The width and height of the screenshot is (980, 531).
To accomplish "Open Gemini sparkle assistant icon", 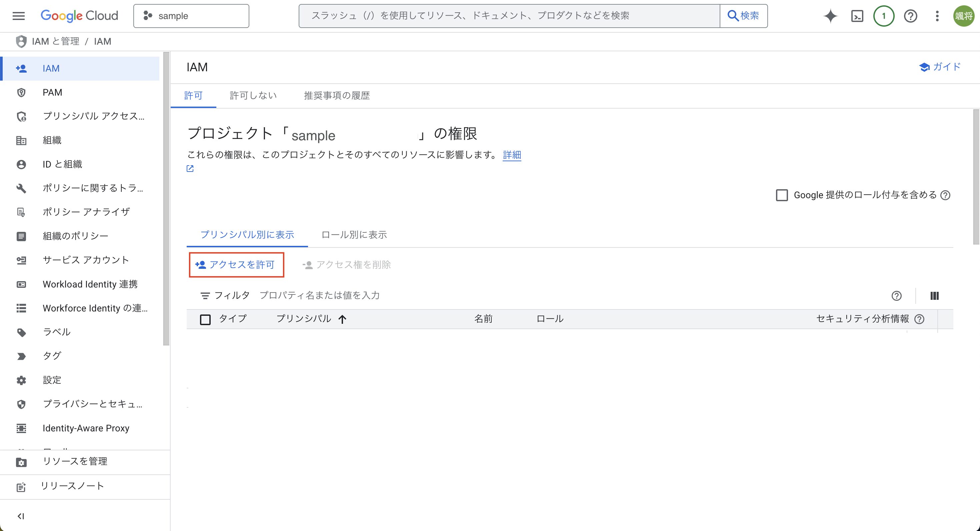I will [x=830, y=16].
